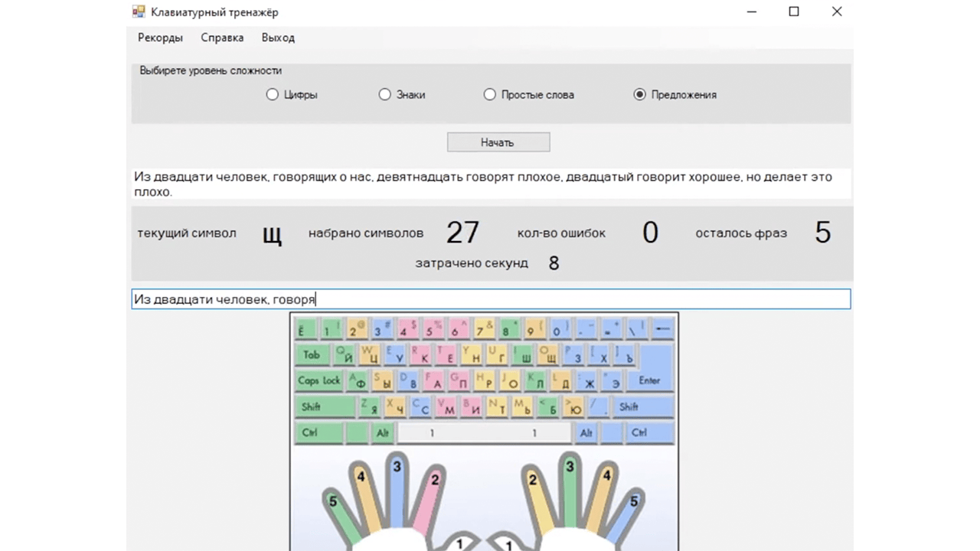This screenshot has width=980, height=551.
Task: Click the Й key on the keyboard image
Action: tap(345, 354)
